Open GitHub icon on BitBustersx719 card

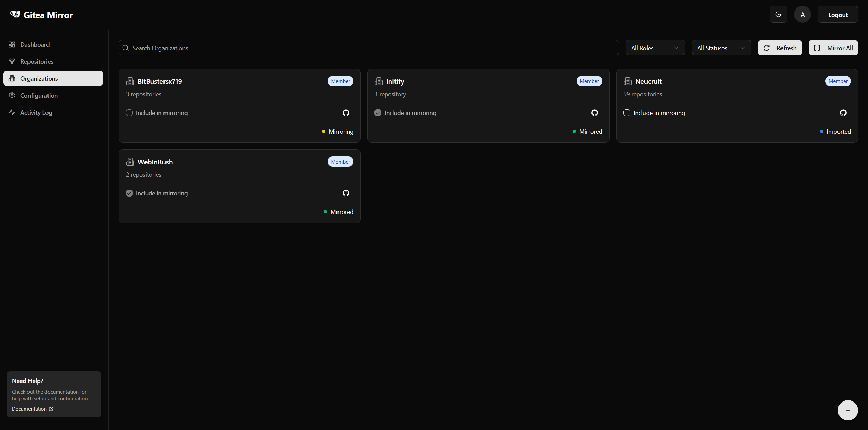[x=346, y=113]
